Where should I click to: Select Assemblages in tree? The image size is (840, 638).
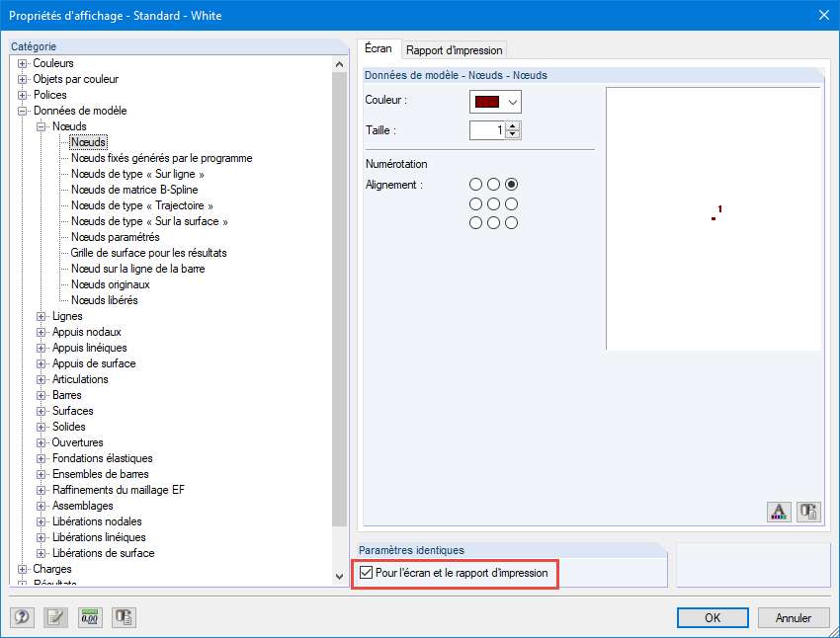pos(82,506)
